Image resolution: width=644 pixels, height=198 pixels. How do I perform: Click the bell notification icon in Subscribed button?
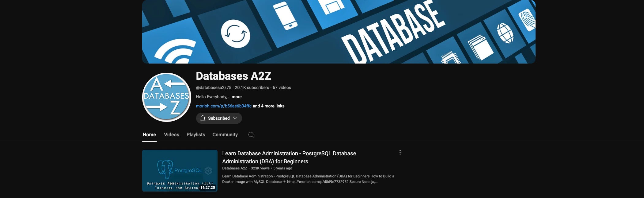pos(203,118)
